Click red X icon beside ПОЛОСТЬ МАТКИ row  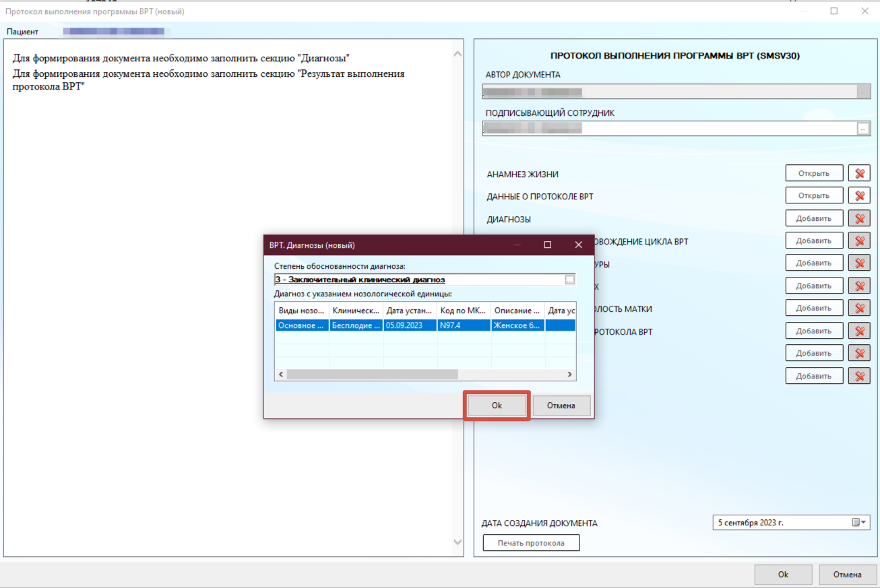[859, 308]
